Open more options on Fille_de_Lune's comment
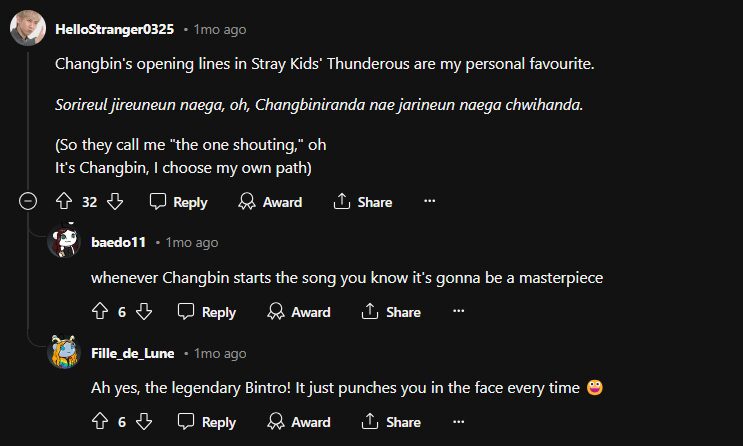Viewport: 743px width, 446px height. pos(458,422)
